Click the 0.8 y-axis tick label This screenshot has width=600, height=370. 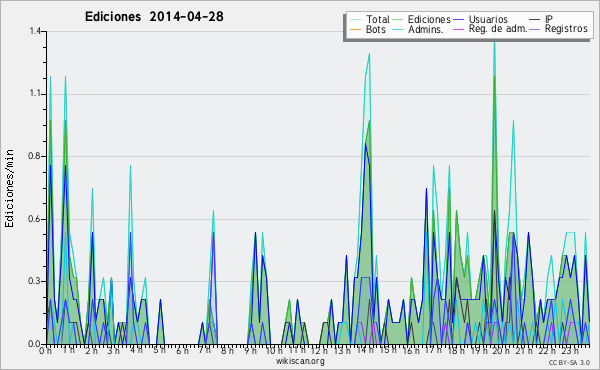(x=35, y=156)
